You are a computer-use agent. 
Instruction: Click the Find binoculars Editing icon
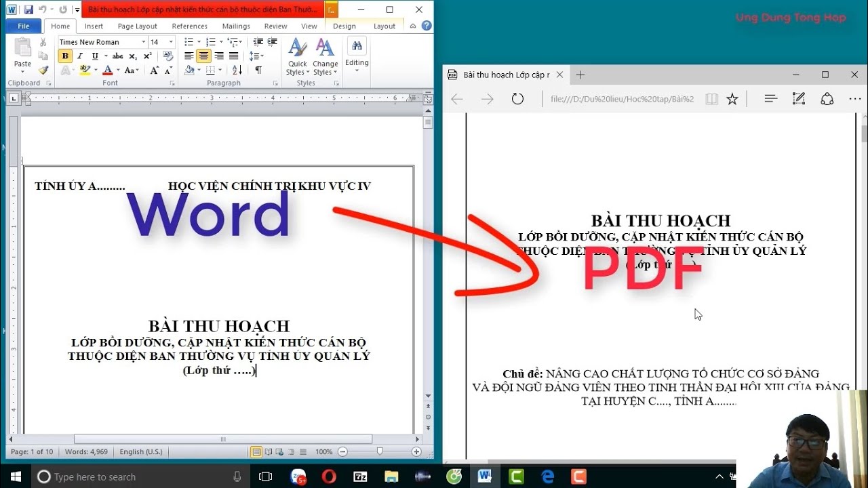tap(357, 46)
